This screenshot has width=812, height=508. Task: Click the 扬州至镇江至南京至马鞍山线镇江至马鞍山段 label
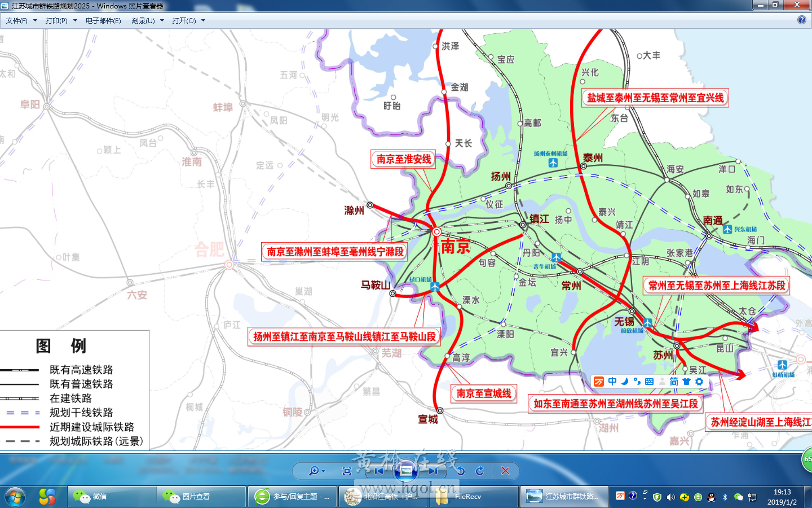coord(344,336)
